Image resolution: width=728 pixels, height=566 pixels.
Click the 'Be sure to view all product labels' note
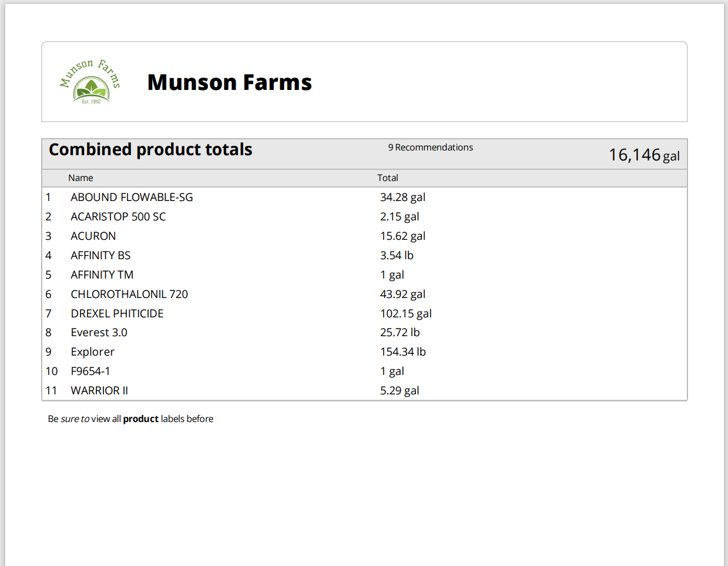[x=130, y=419]
